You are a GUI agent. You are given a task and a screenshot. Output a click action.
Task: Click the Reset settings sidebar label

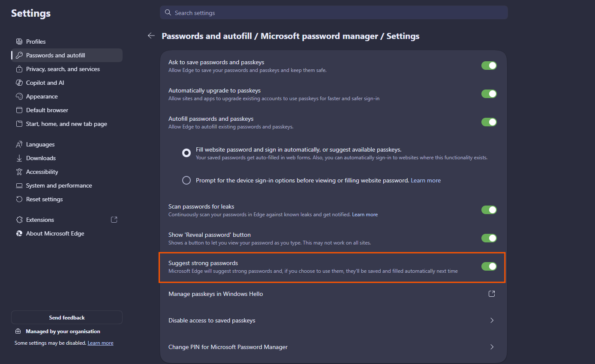[x=44, y=199]
